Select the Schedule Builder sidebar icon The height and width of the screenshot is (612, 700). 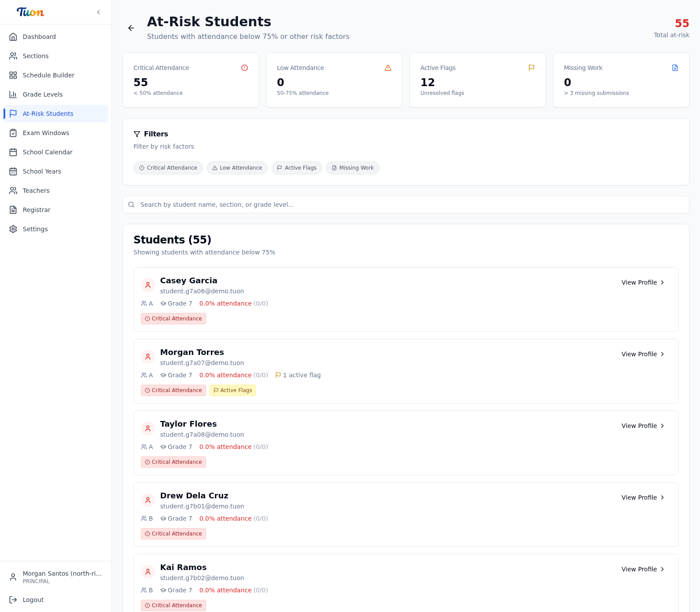point(13,75)
